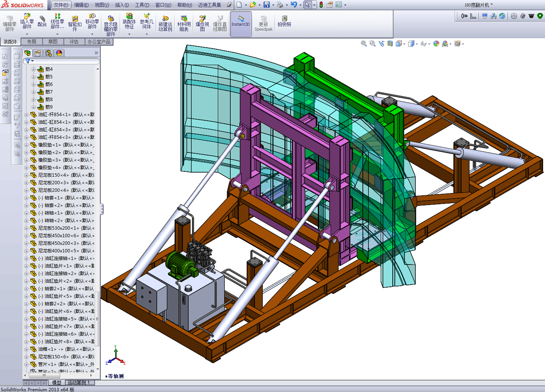Click the Edit Appearance color ball icon
The height and width of the screenshot is (392, 545).
[x=436, y=44]
